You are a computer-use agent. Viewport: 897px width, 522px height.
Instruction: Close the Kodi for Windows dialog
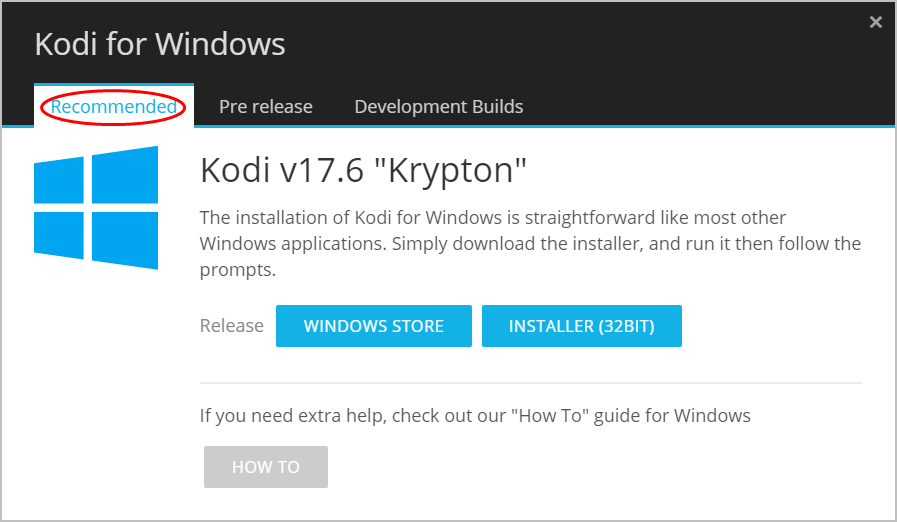coord(875,22)
